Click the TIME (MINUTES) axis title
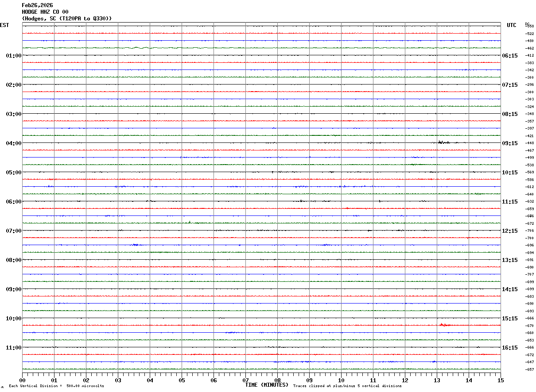 [x=267, y=385]
